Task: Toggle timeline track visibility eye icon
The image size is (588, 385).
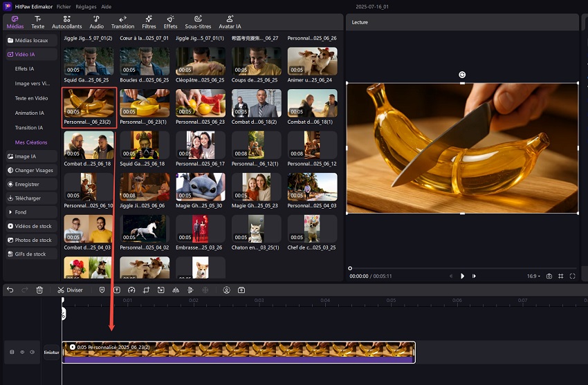Action: click(21, 353)
